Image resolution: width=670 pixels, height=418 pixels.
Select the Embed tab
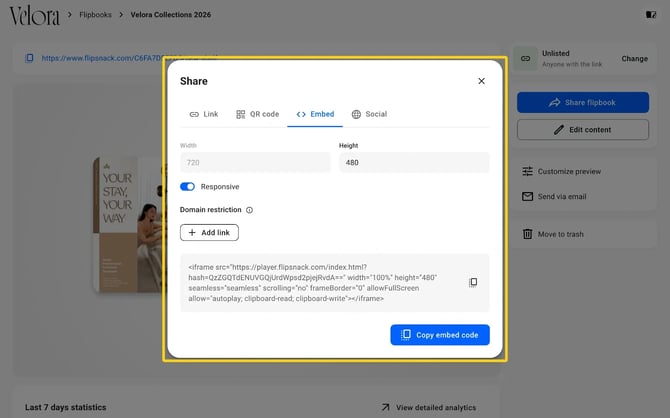point(315,114)
